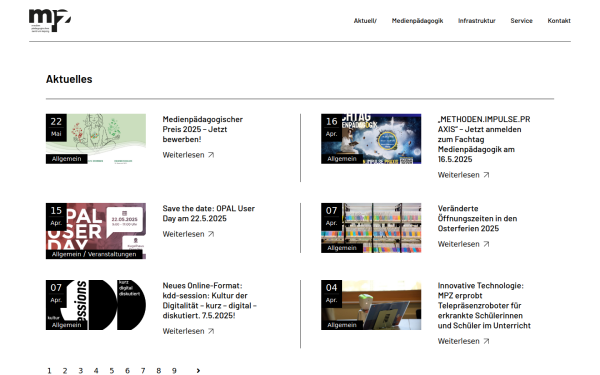Select Allgemein tag on Öffnungszeiten shelves image
600x375 pixels.
(x=342, y=248)
